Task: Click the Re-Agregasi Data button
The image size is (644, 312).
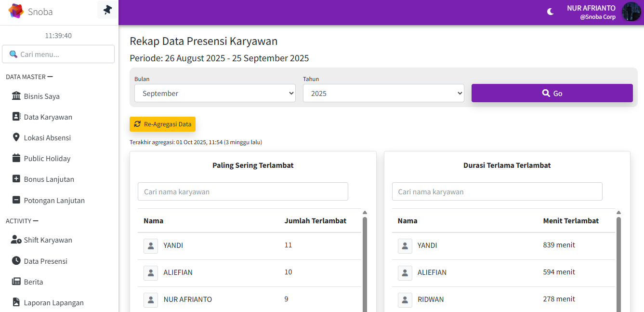Action: (x=162, y=124)
